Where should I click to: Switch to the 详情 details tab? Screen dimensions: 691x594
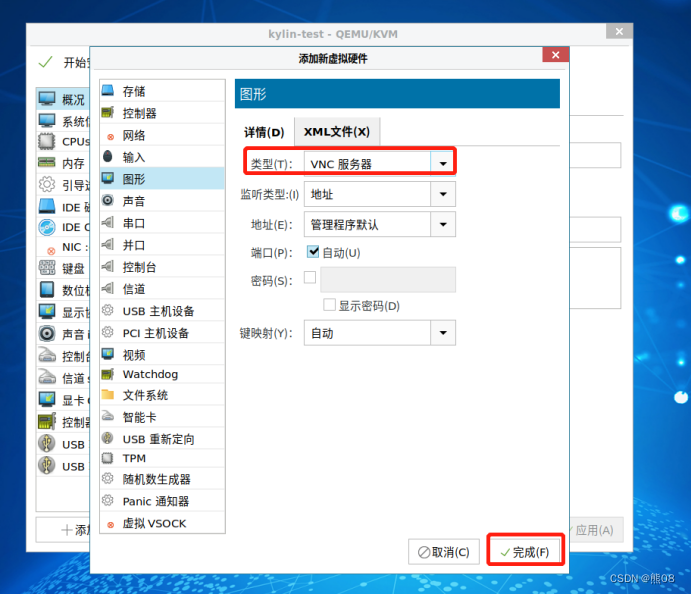tap(264, 132)
